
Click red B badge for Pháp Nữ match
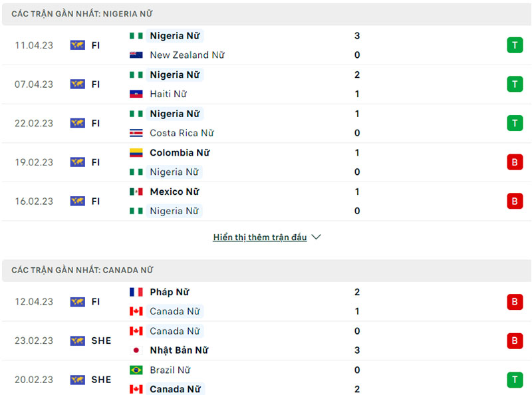[514, 302]
